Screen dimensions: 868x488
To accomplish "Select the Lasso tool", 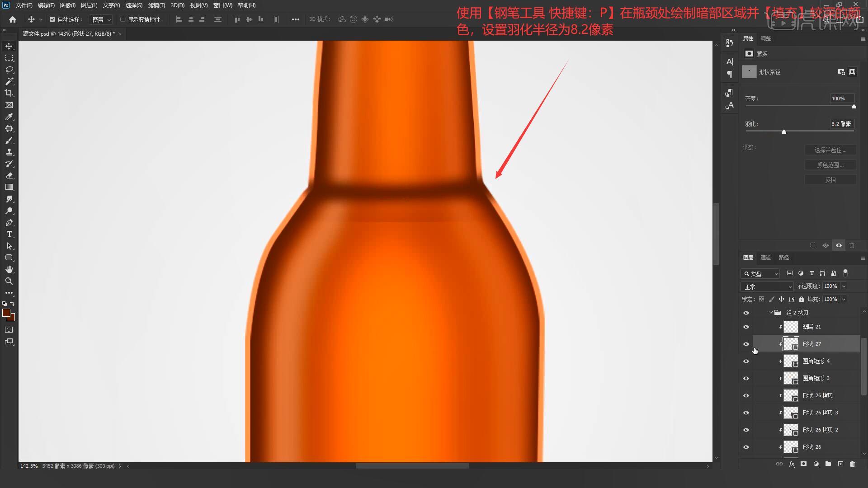I will [9, 70].
